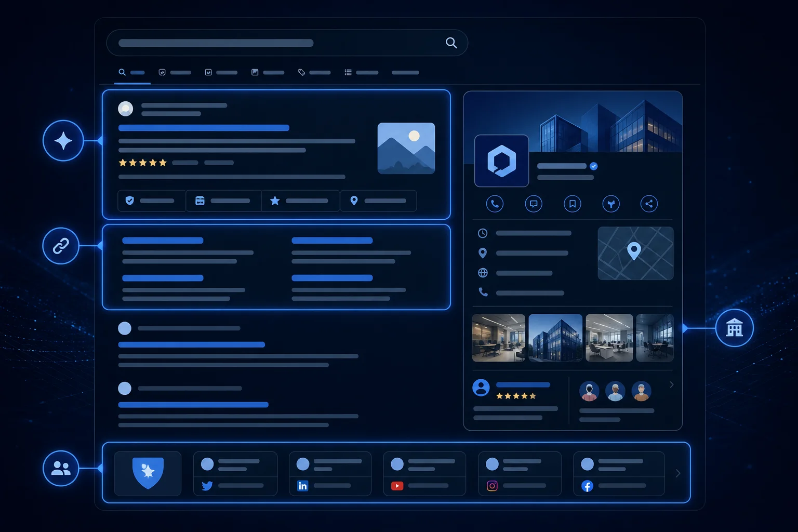
Task: Click the chat message icon in business panel
Action: pos(534,204)
